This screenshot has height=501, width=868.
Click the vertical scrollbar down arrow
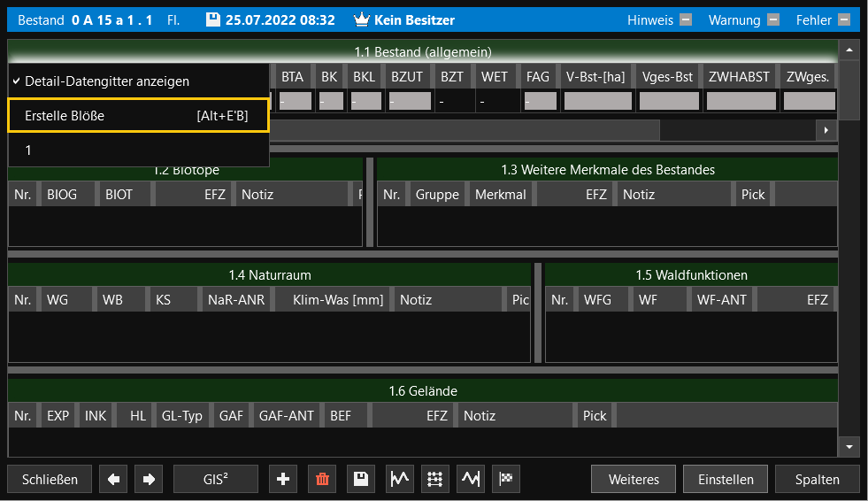pyautogui.click(x=849, y=447)
